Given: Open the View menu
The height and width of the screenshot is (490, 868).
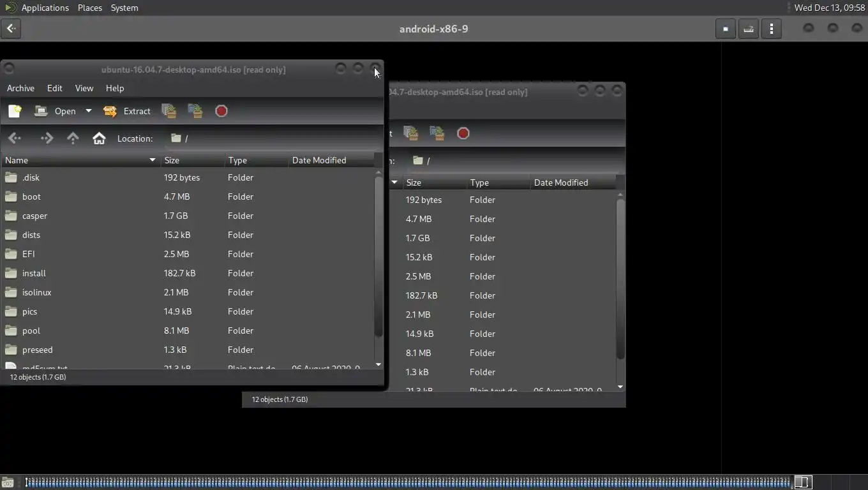Looking at the screenshot, I should pyautogui.click(x=84, y=88).
